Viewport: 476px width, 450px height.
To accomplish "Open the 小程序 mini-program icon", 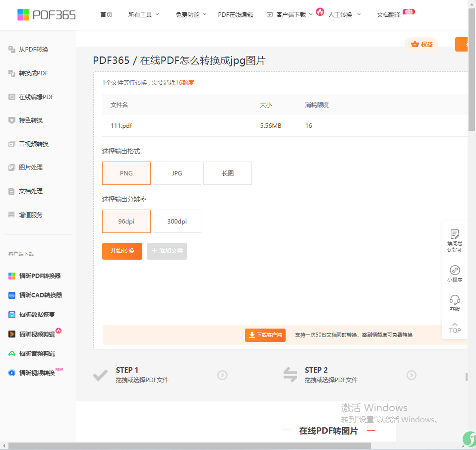I will click(x=455, y=270).
